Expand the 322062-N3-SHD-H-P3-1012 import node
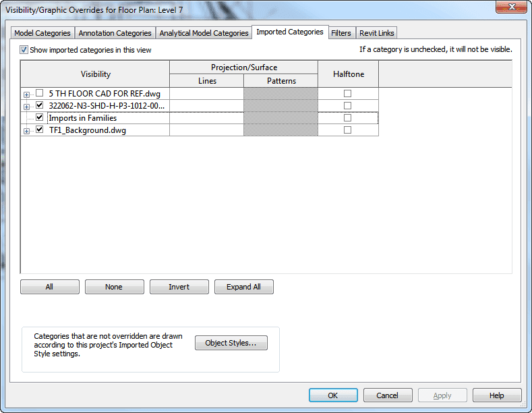The width and height of the screenshot is (532, 413). pyautogui.click(x=27, y=106)
